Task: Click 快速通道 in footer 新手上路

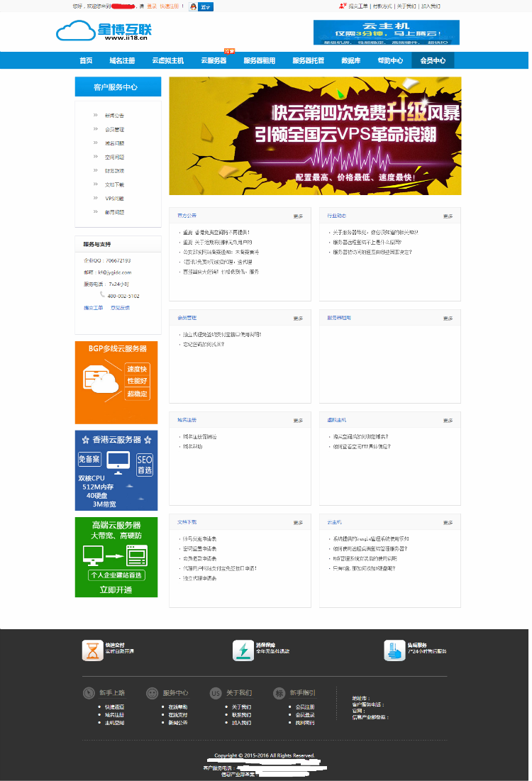Action: coord(115,707)
